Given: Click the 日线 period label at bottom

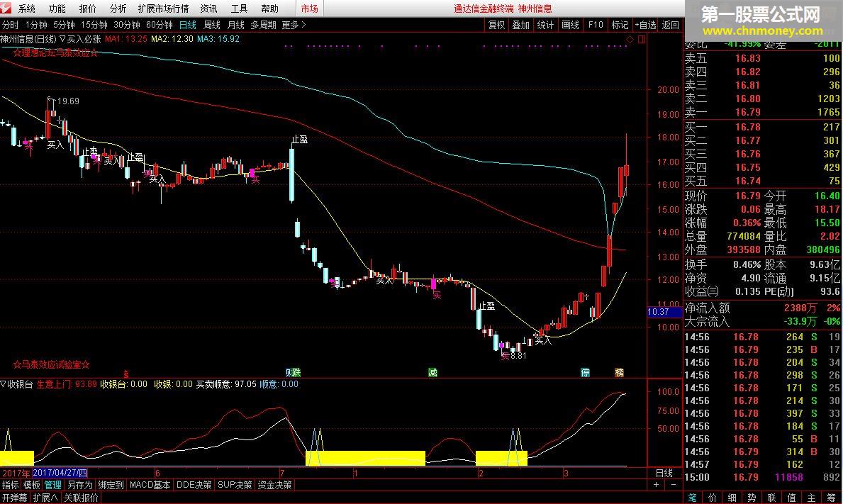Looking at the screenshot, I should 664,473.
